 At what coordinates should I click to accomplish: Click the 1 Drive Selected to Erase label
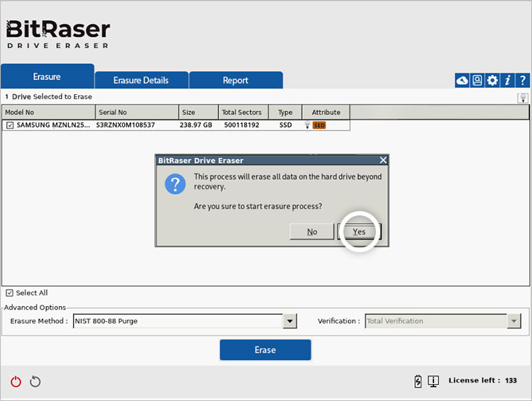pyautogui.click(x=48, y=96)
